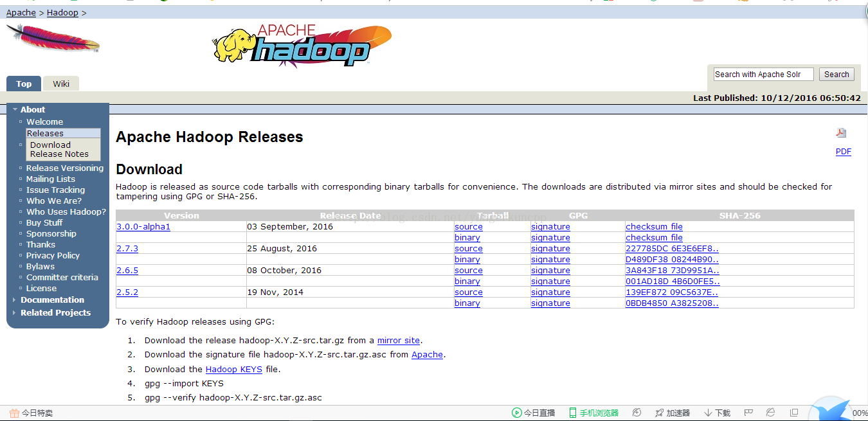Open the 139EF872 09C5637E.. checksum link
The height and width of the screenshot is (421, 868).
tap(673, 292)
